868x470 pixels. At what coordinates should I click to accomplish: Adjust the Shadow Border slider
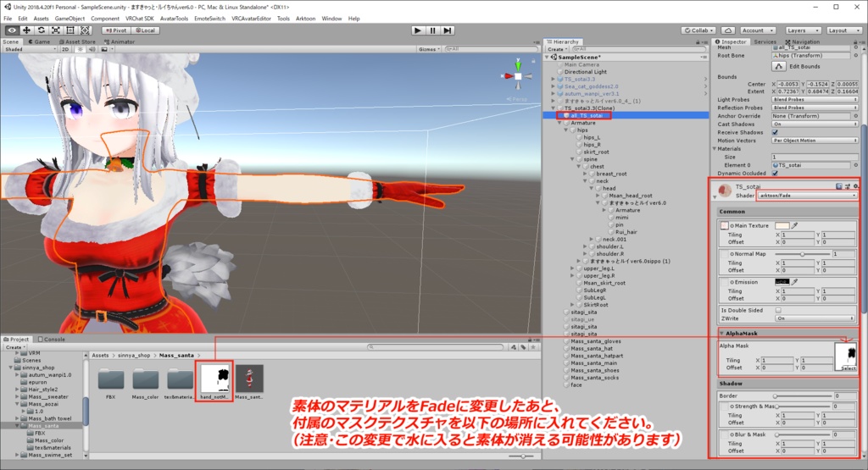click(x=803, y=396)
